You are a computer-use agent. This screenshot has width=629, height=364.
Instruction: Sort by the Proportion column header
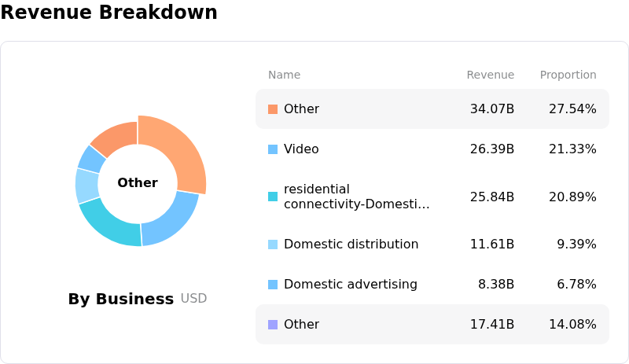point(568,75)
